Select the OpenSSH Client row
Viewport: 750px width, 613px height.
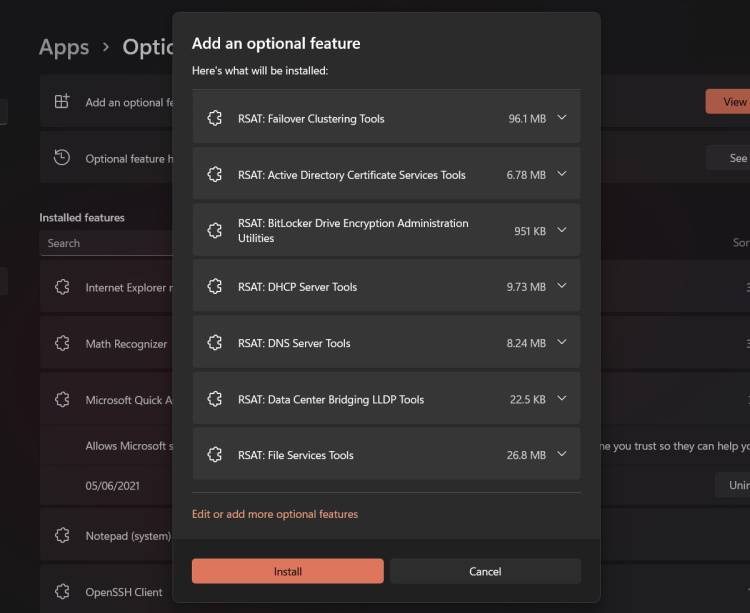click(106, 589)
